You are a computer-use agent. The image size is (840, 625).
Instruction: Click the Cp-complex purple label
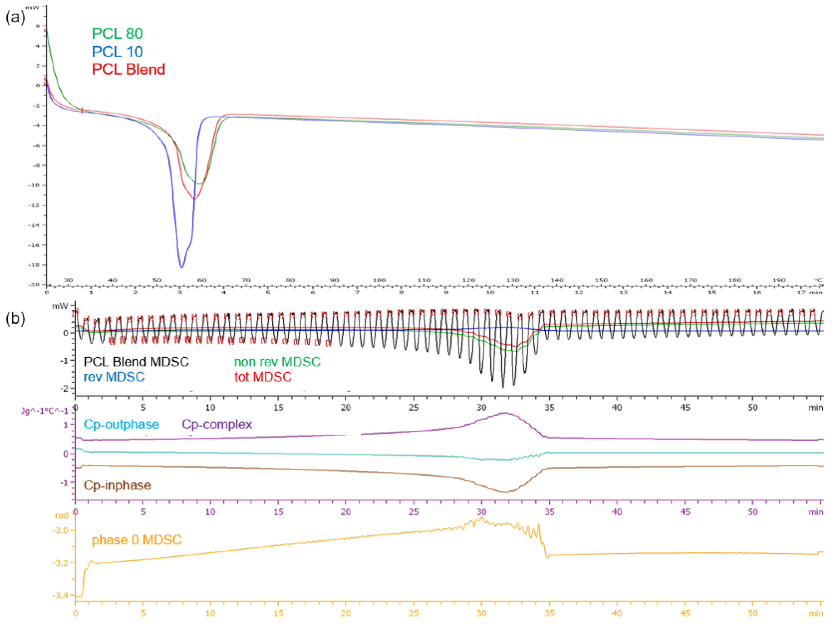217,424
